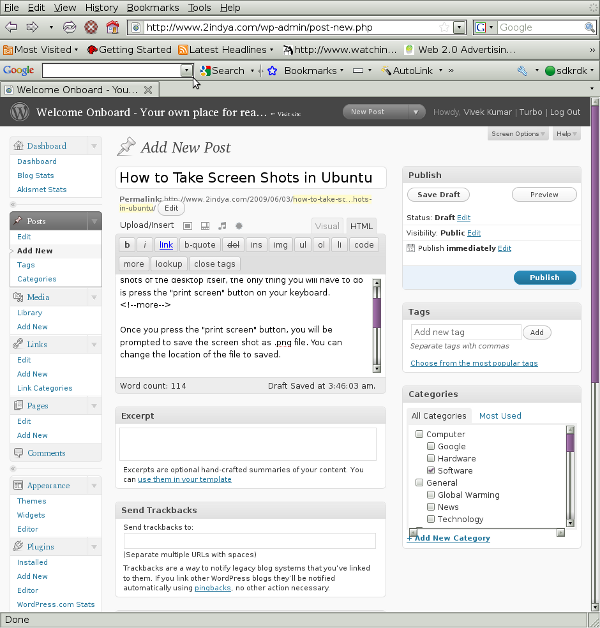600x628 pixels.
Task: Click the Add Audio music note icon
Action: pos(222,226)
